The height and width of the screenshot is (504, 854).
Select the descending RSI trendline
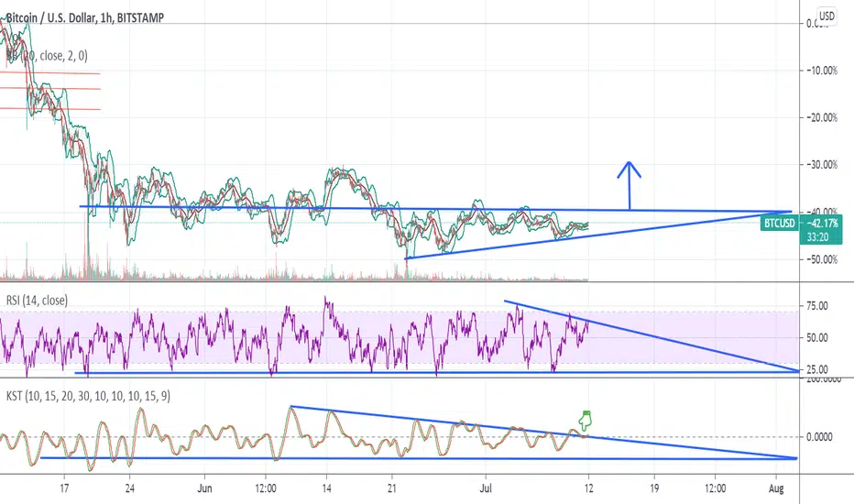point(651,335)
